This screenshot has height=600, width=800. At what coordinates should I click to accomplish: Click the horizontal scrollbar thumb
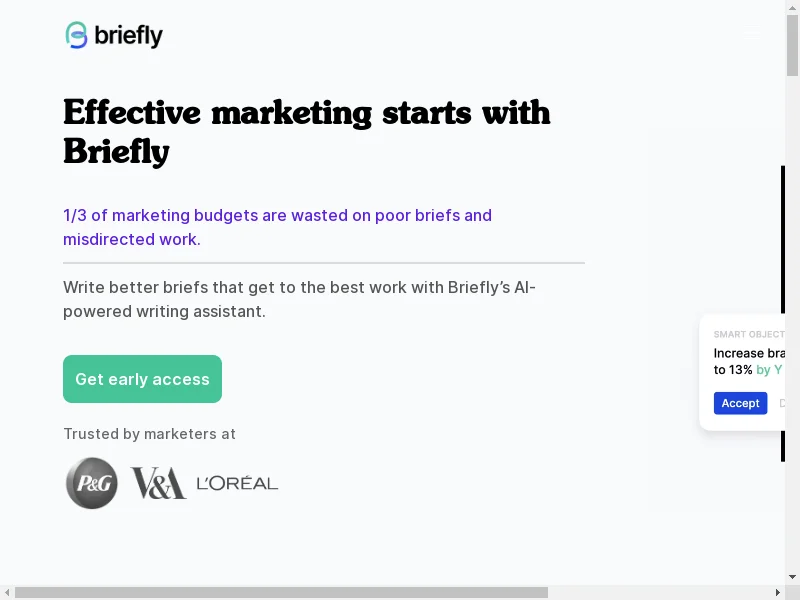click(x=280, y=592)
